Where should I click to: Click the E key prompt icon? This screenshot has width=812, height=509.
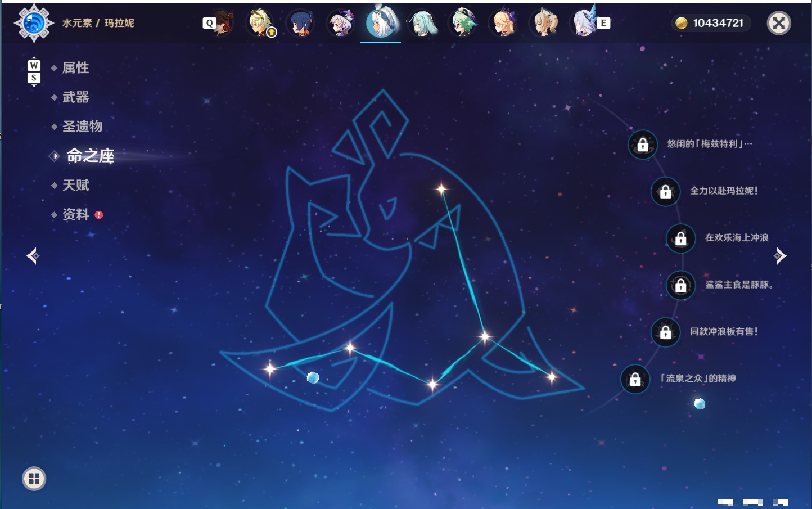tap(603, 23)
